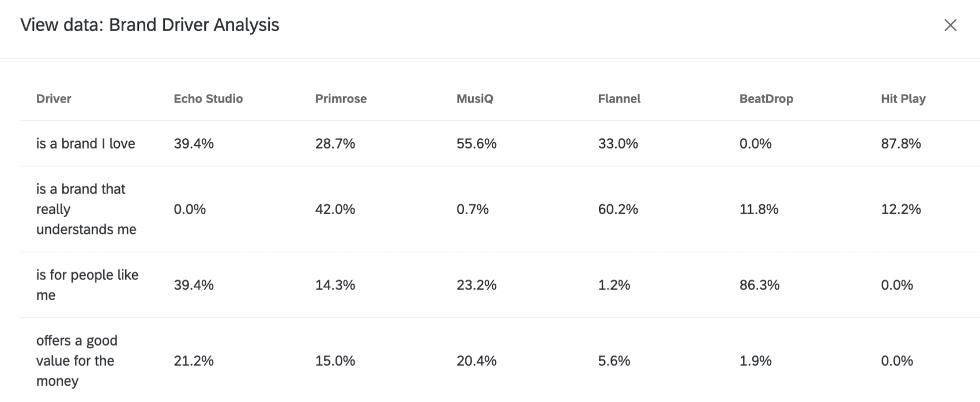Select the Primrose column header
Viewport: 980px width, 402px height.
(x=341, y=98)
